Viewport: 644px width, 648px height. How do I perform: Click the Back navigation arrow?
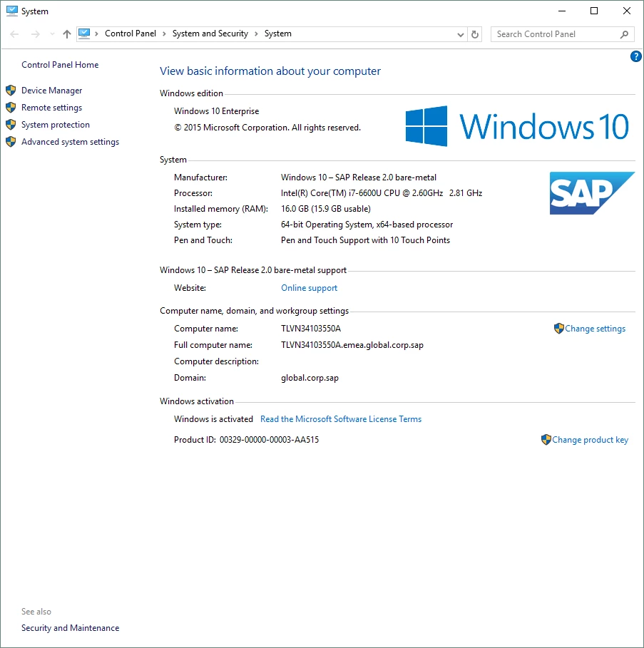14,34
